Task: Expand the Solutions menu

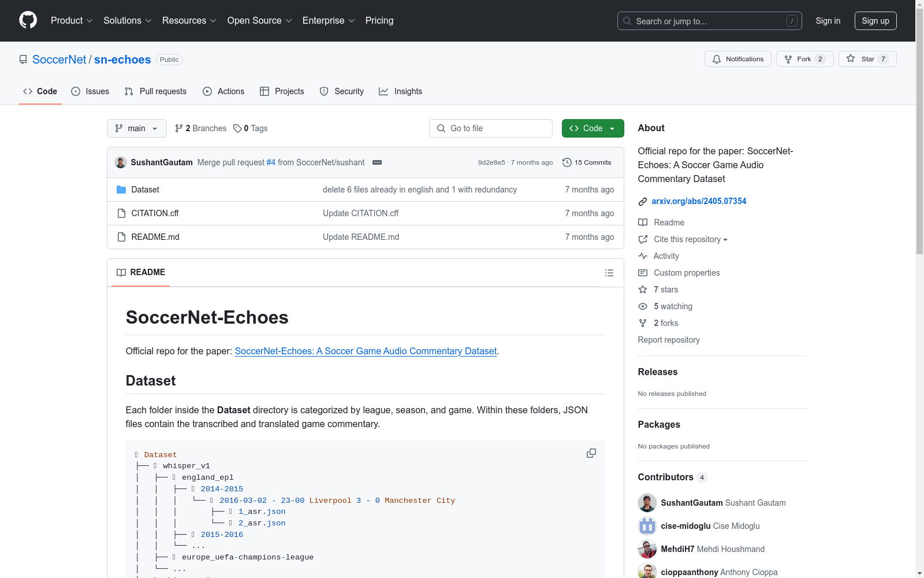Action: (x=128, y=21)
